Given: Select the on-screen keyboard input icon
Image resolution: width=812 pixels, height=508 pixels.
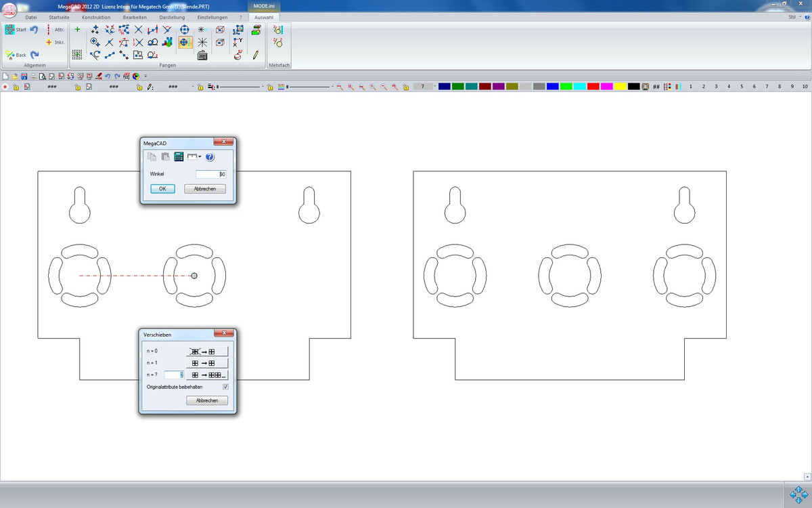Looking at the screenshot, I should pos(202,56).
